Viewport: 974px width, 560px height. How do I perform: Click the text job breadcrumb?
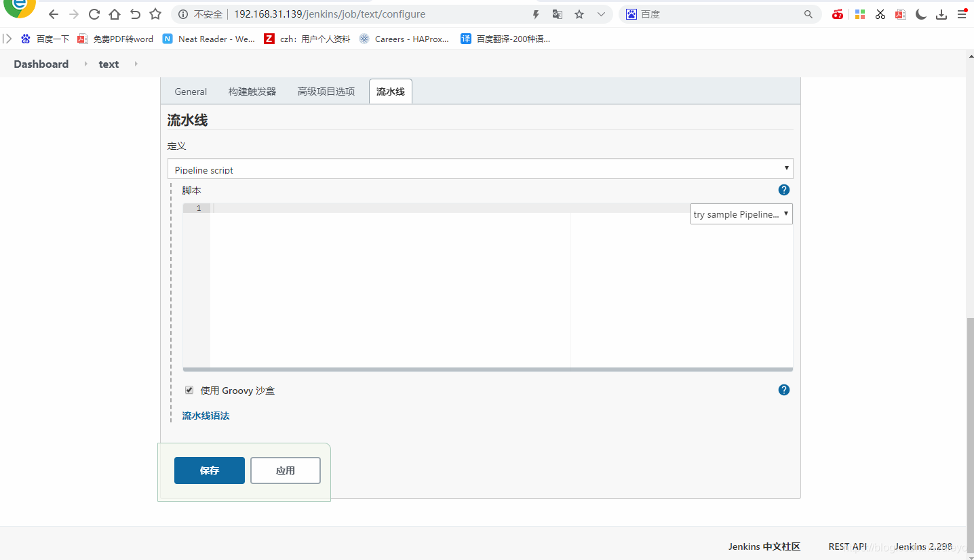(109, 64)
